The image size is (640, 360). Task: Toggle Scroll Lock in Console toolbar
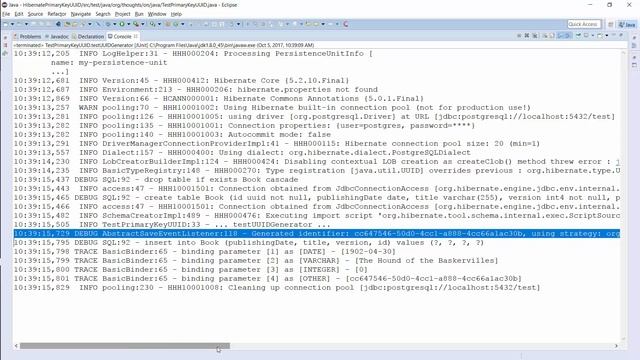(552, 36)
